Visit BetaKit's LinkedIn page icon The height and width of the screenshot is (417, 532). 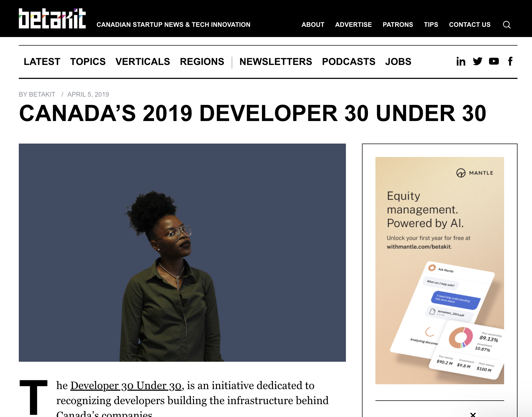point(461,61)
